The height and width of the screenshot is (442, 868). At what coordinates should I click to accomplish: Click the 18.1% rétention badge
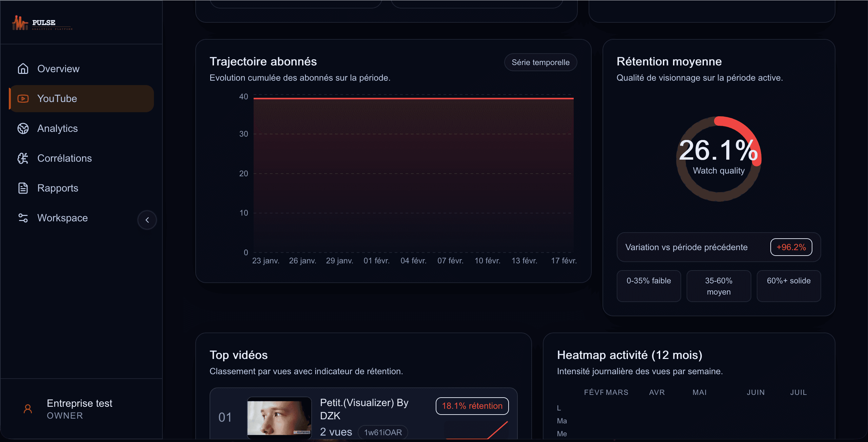tap(472, 406)
